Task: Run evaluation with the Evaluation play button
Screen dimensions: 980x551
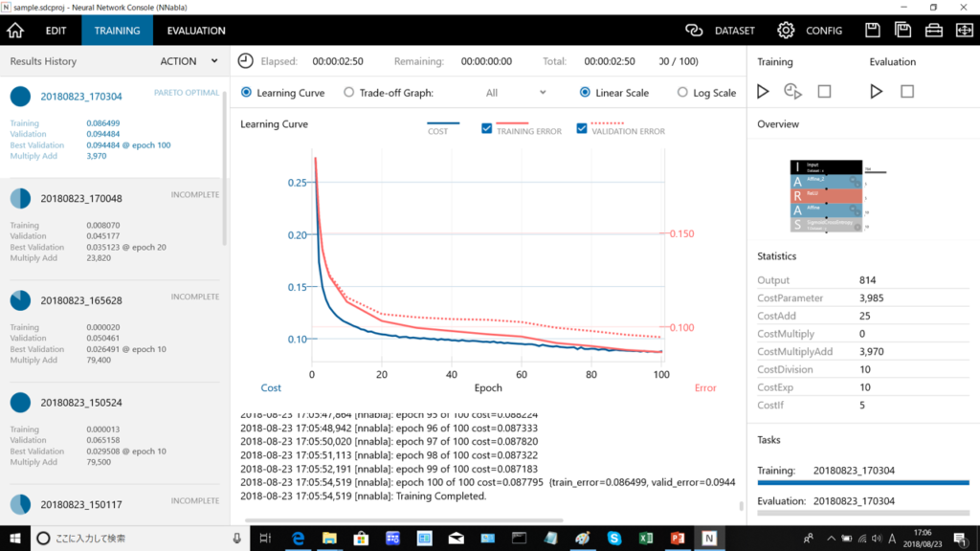Action: click(x=877, y=91)
